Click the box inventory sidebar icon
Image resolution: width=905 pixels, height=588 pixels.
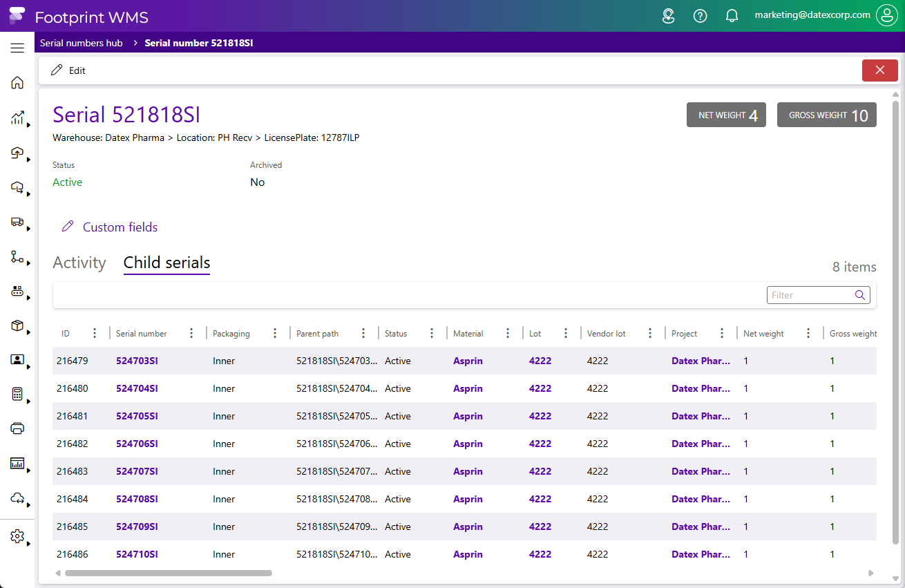[x=17, y=325]
